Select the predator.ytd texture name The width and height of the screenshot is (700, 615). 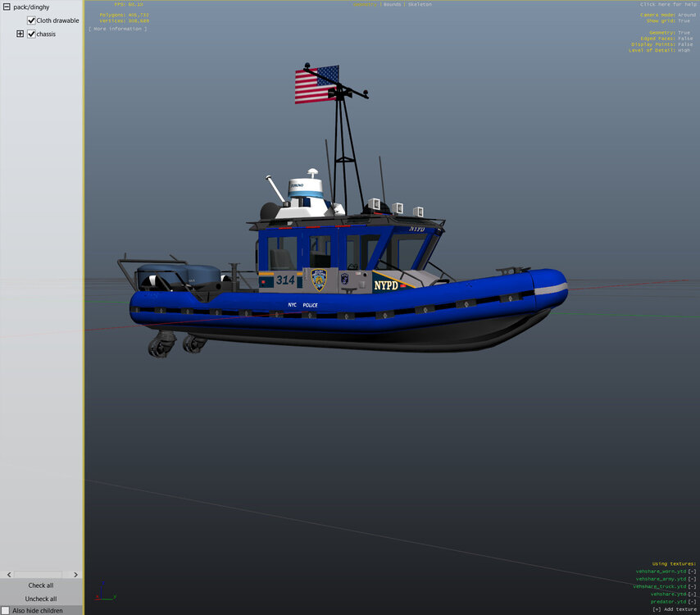coord(668,602)
